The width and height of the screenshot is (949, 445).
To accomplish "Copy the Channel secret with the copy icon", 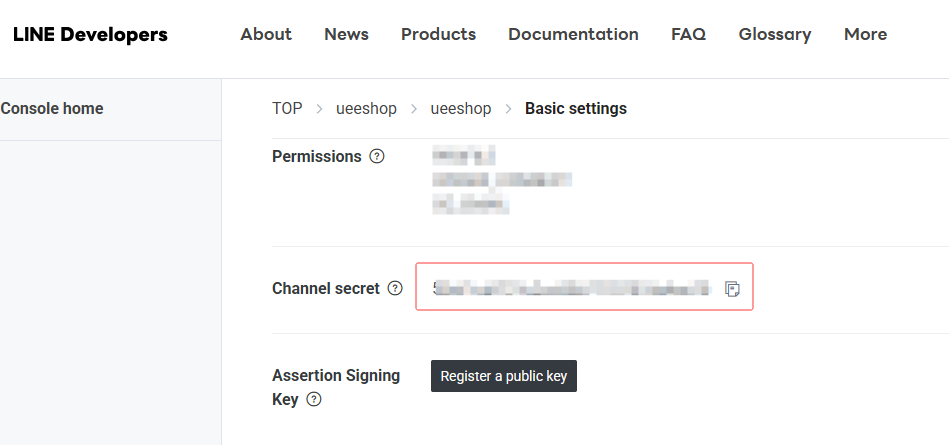I will point(732,289).
